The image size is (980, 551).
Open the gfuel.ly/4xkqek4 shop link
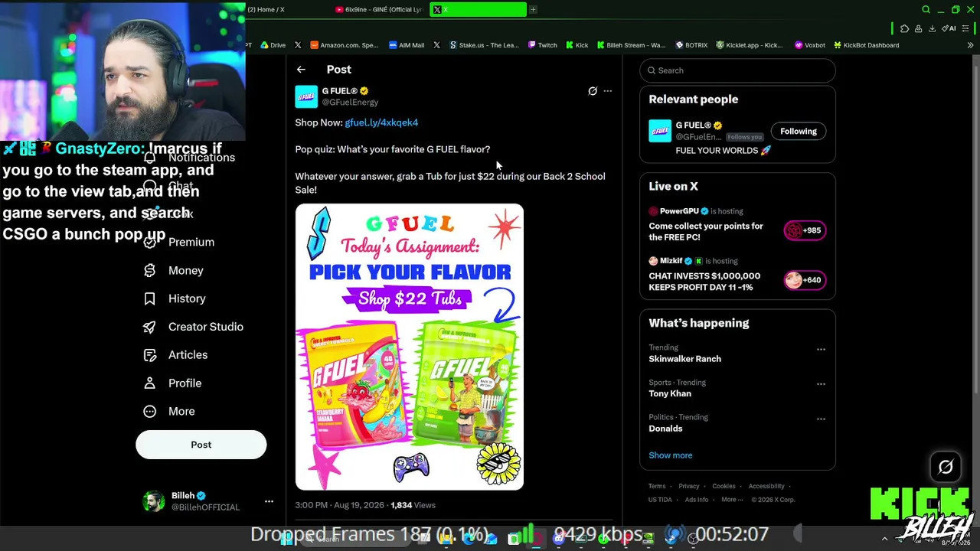point(381,122)
